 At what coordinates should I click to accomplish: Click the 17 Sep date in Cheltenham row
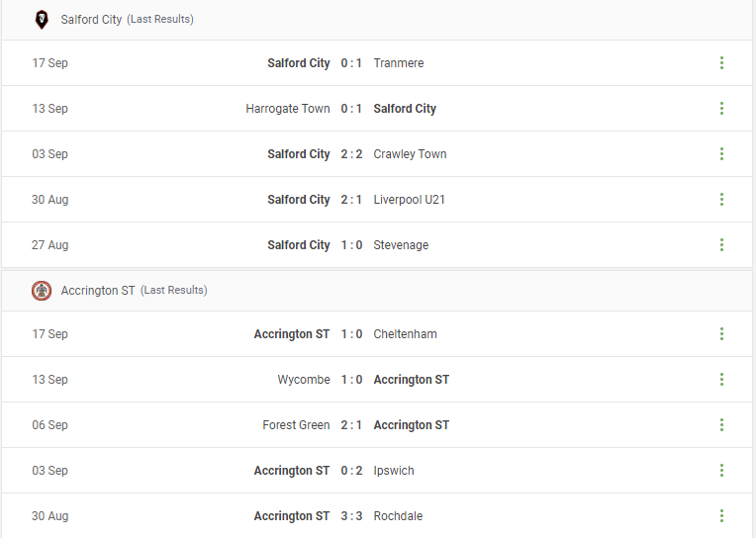50,334
